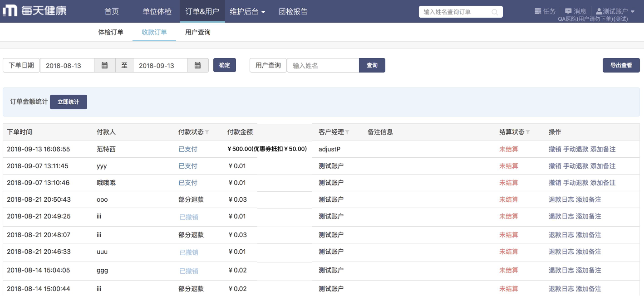Click 部分退款 status in the ooo row
Image resolution: width=644 pixels, height=296 pixels.
(x=191, y=199)
